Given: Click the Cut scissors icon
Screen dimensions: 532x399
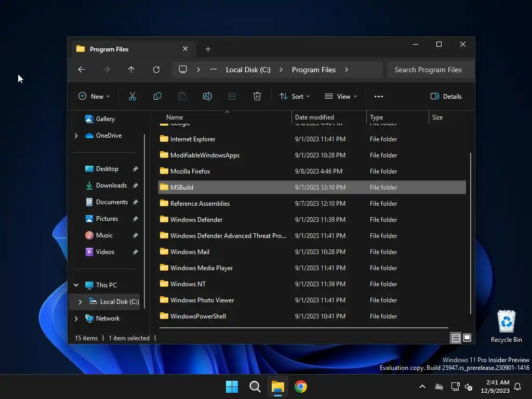Looking at the screenshot, I should 132,96.
